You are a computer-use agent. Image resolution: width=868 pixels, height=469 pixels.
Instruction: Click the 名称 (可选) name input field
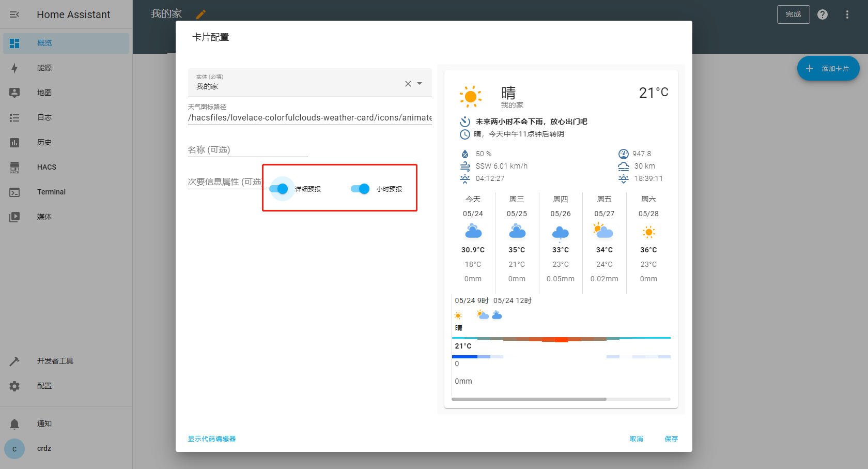pyautogui.click(x=247, y=150)
